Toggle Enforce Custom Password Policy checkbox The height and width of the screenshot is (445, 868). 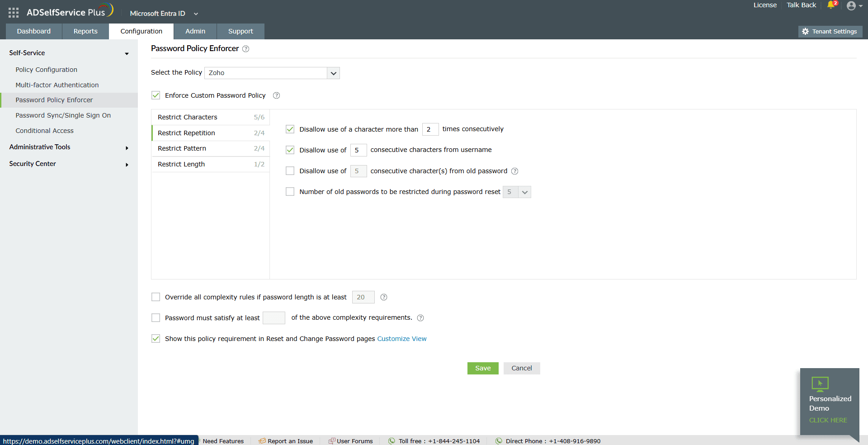point(156,95)
